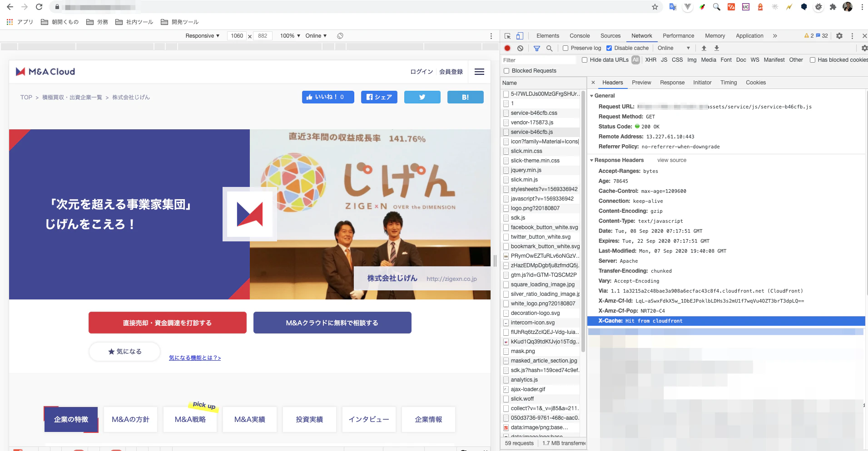868x451 pixels.
Task: Switch to the Elements tab
Action: [x=548, y=36]
